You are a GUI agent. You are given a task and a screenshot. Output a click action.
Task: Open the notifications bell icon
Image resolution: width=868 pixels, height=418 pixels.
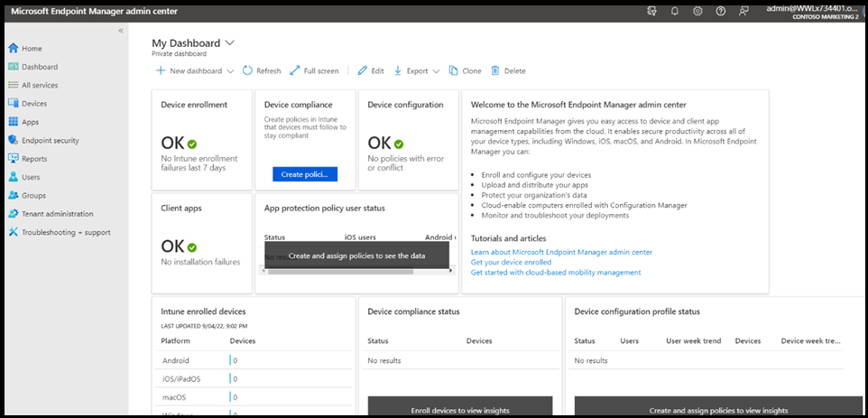[x=674, y=11]
